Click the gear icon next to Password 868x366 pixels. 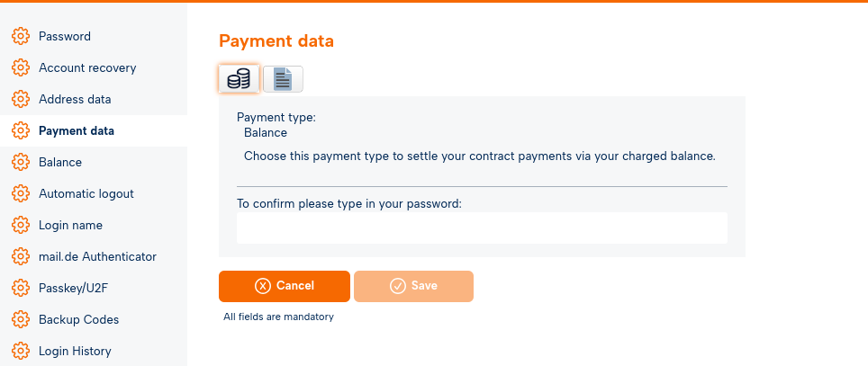(x=21, y=37)
